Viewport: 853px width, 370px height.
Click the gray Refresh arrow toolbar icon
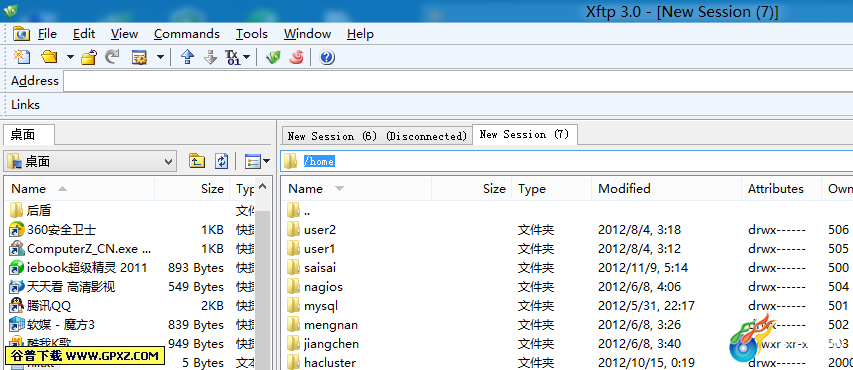pos(112,57)
